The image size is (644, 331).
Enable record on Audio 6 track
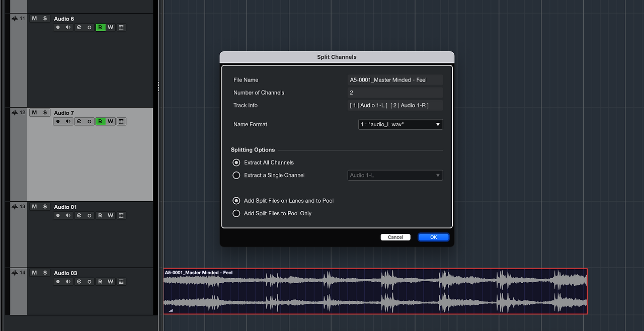pyautogui.click(x=58, y=27)
